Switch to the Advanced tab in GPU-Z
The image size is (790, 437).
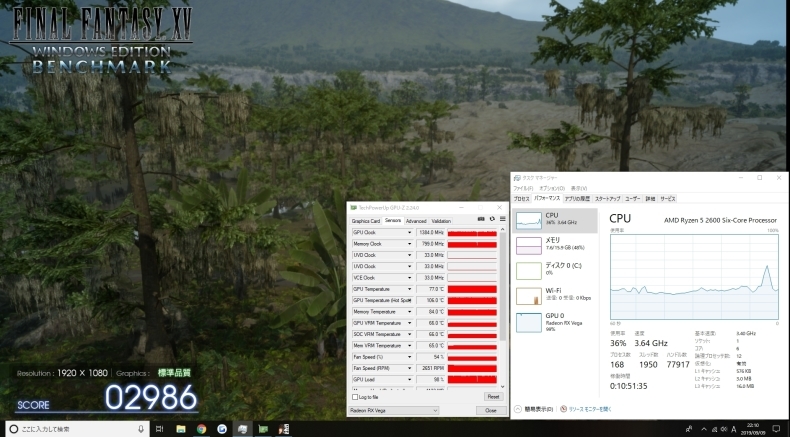(x=416, y=221)
